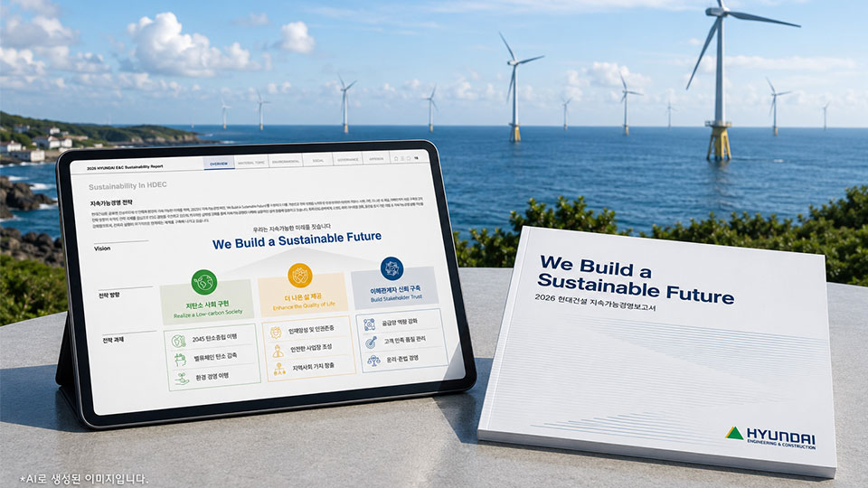Click the home icon in report header

(396, 158)
